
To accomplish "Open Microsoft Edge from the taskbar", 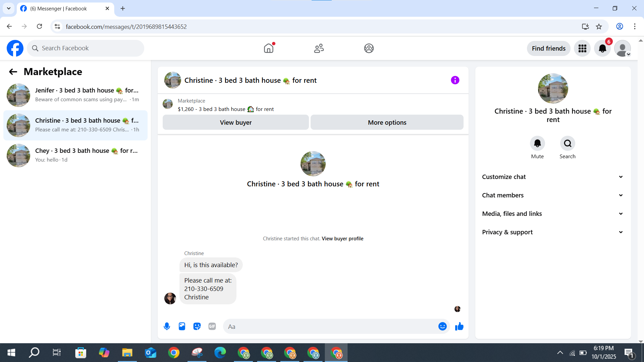I will coord(220,353).
